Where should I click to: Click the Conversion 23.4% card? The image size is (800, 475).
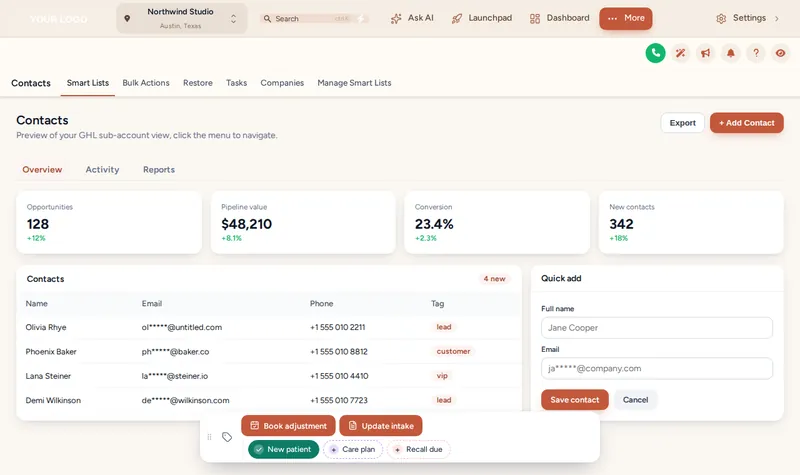(x=497, y=222)
